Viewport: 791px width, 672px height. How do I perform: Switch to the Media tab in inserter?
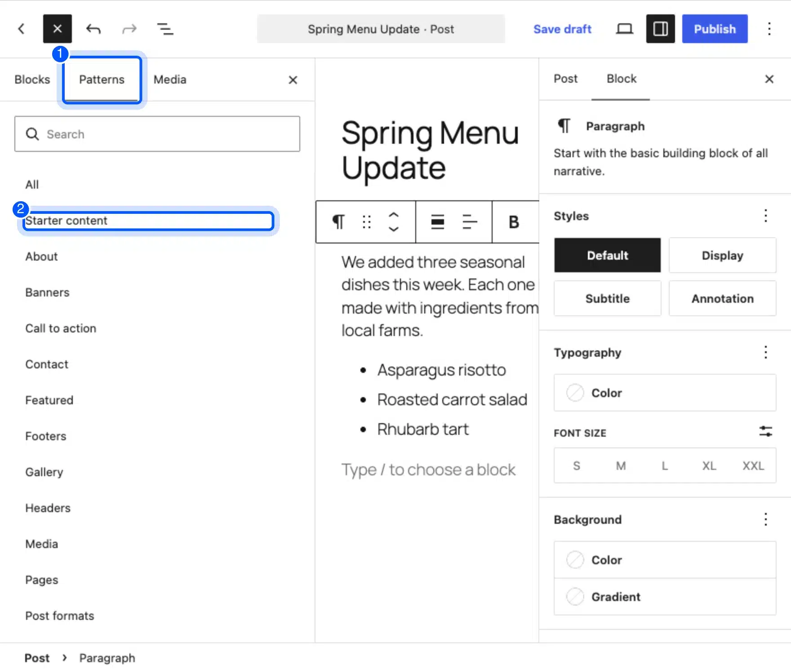coord(170,79)
